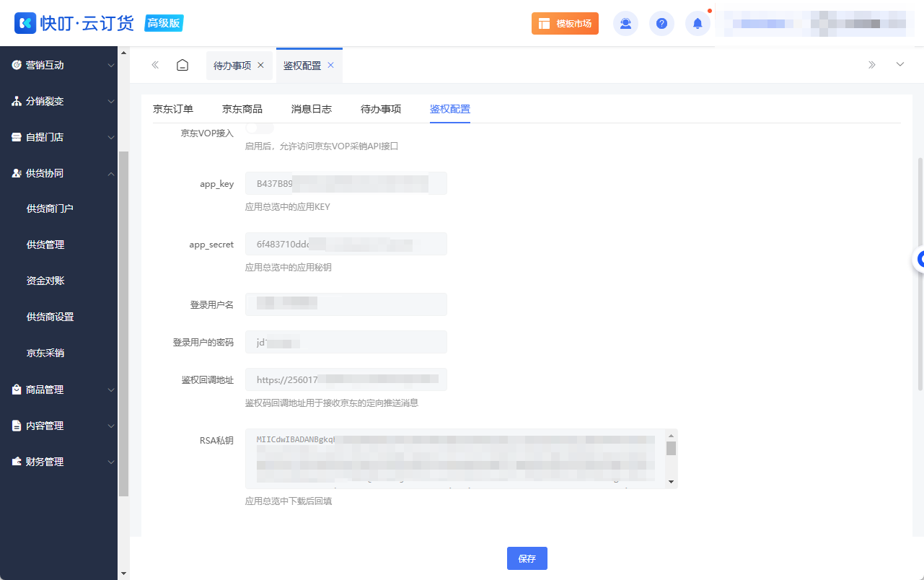Toggle the 京东VOP接入 switch

coord(260,128)
